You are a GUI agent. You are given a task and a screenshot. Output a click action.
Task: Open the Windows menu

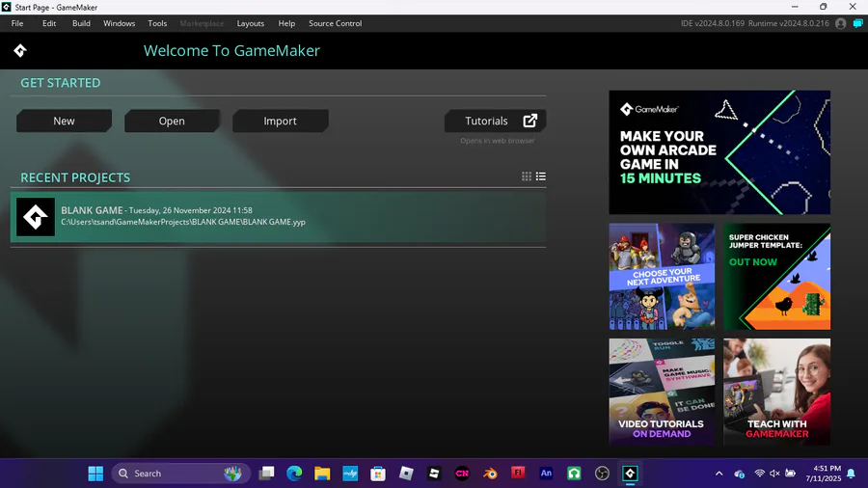coord(119,23)
